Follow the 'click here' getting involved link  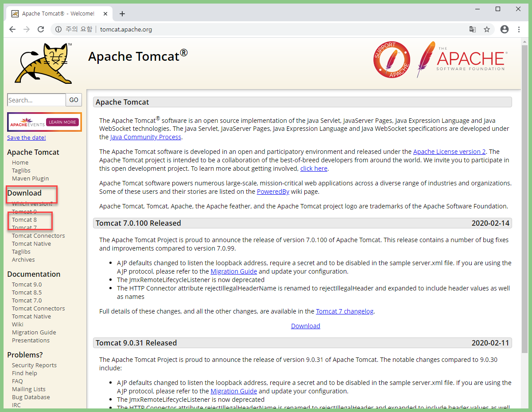(314, 168)
